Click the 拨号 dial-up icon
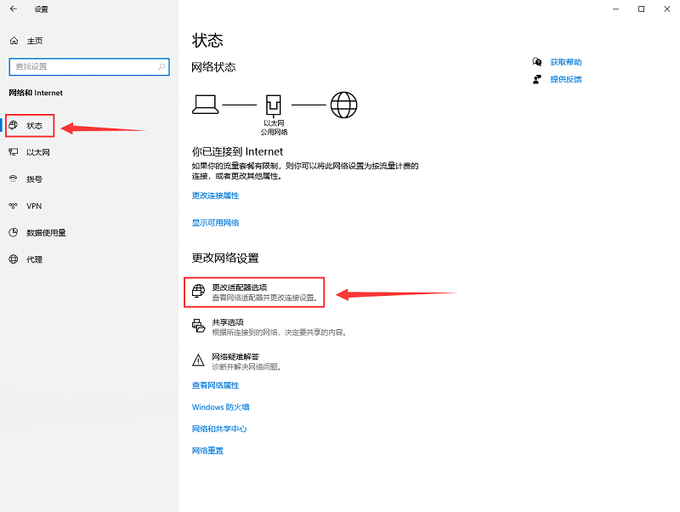The image size is (680, 512). coord(13,179)
